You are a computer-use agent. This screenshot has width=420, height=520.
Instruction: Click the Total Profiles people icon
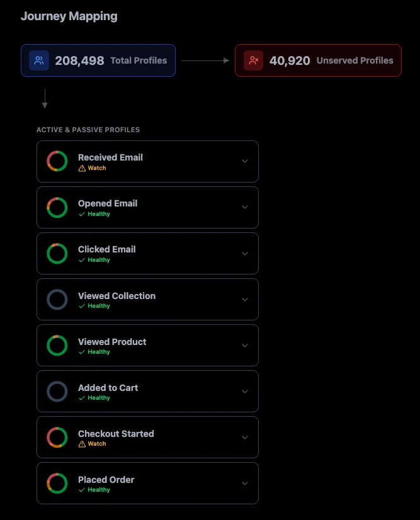click(x=39, y=60)
